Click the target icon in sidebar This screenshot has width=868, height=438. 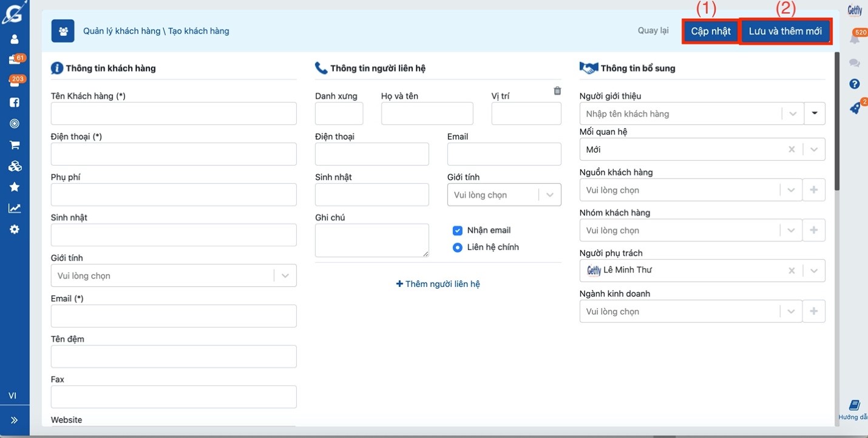15,124
